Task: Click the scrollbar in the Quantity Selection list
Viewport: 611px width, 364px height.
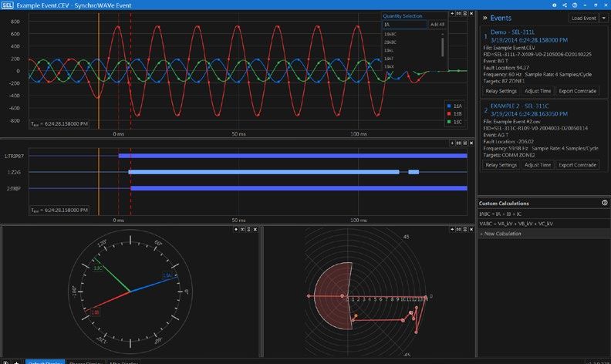Action: [442, 47]
